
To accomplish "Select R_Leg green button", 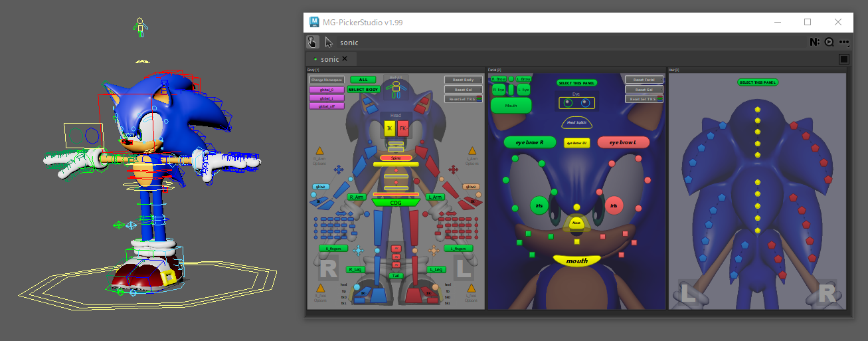I will tap(356, 269).
